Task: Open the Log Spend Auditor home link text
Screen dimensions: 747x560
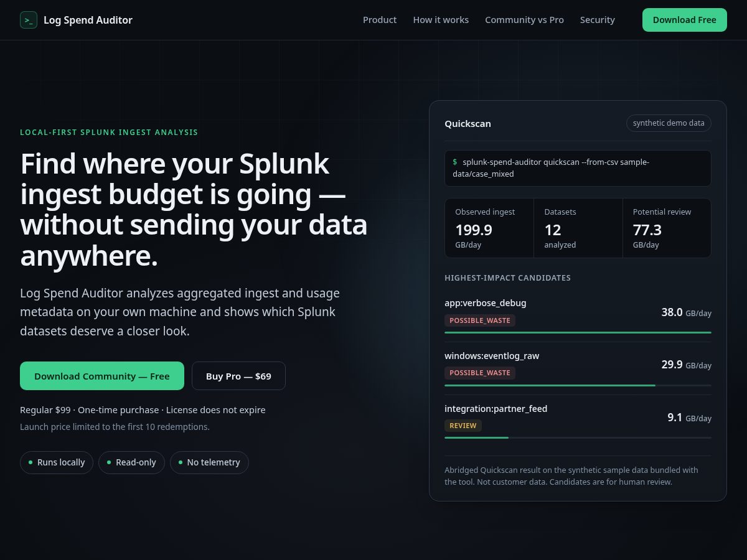Action: tap(88, 20)
